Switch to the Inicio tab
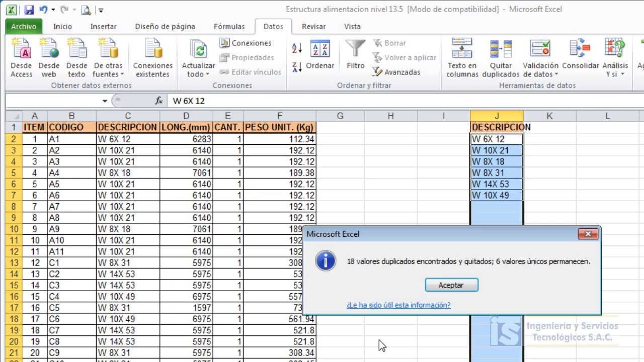 click(62, 27)
